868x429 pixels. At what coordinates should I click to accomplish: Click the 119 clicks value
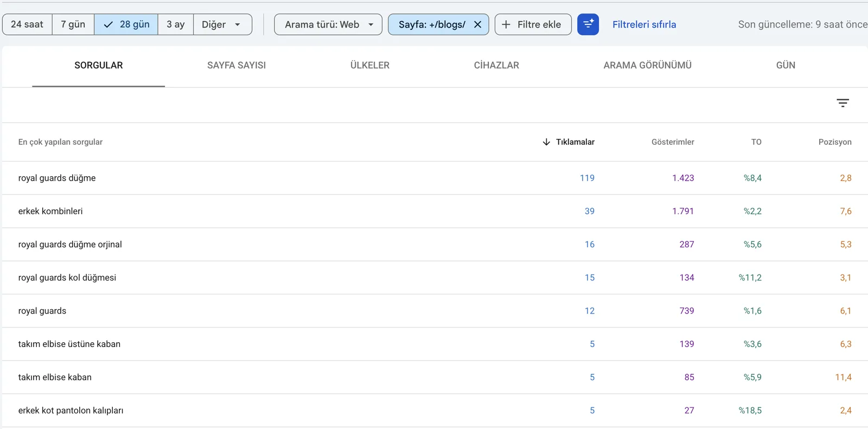pyautogui.click(x=587, y=178)
